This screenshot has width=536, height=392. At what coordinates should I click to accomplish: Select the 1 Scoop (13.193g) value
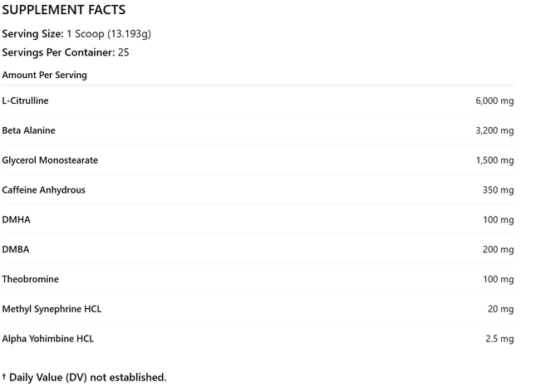click(109, 34)
